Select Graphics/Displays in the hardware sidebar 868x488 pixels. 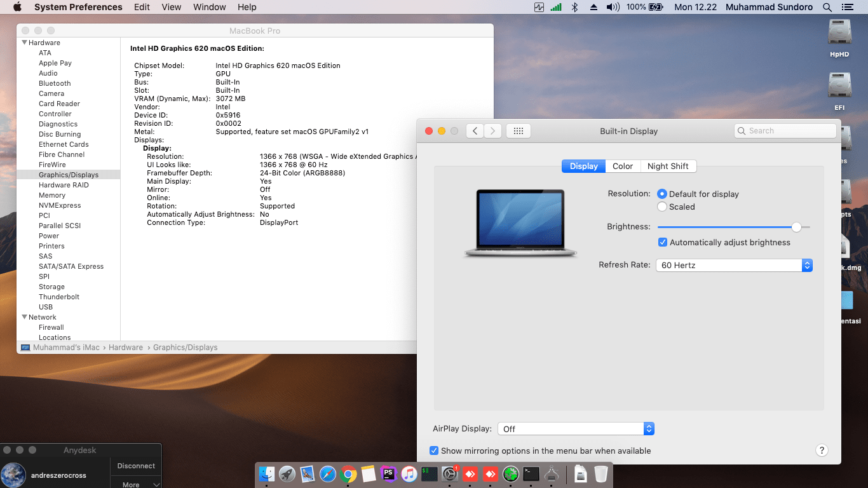pos(70,175)
